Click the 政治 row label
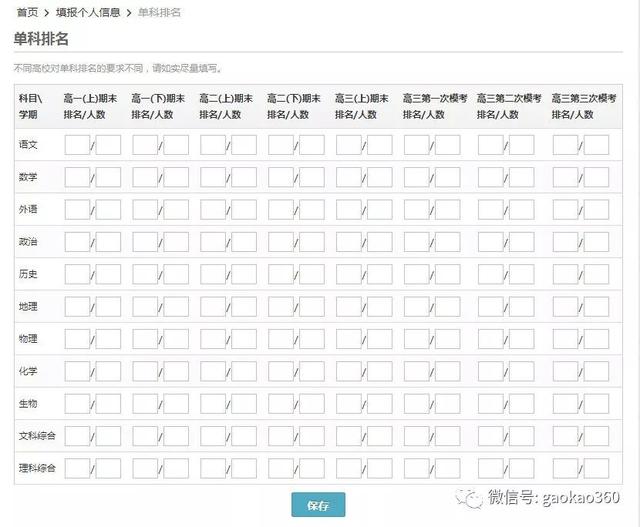640x527 pixels. click(x=28, y=242)
